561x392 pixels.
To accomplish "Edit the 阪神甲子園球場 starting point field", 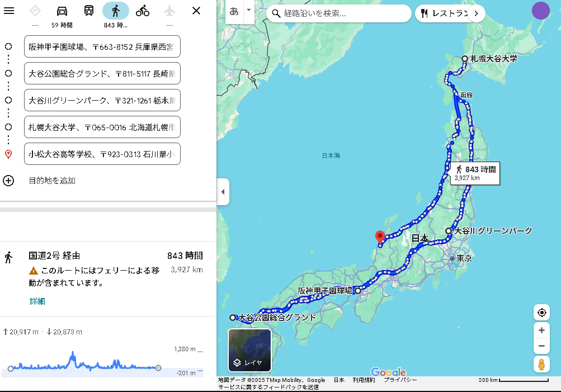I will pos(102,46).
